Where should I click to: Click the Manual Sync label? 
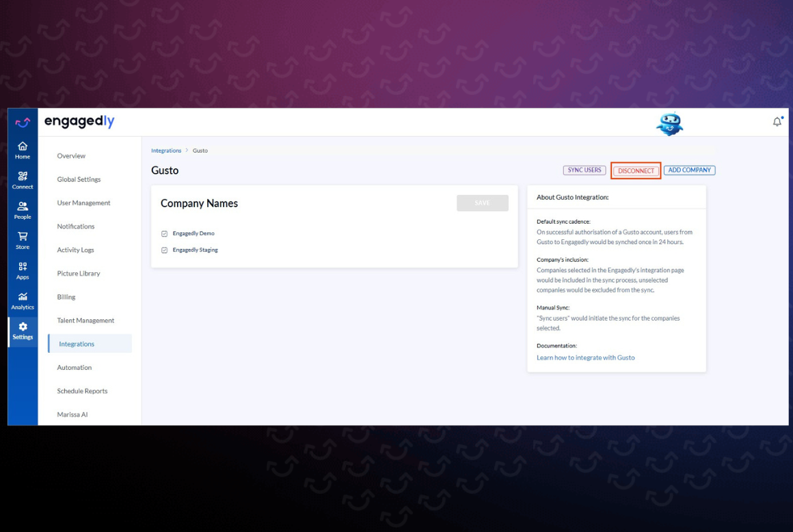(553, 308)
